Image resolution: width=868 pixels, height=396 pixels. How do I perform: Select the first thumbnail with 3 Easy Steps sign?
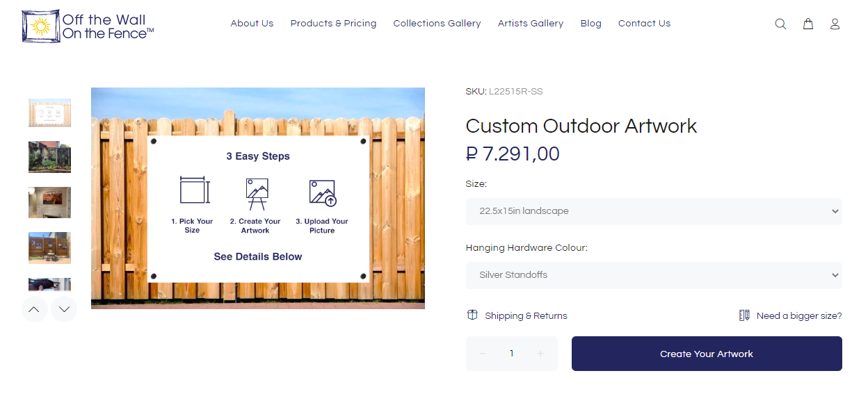pos(49,113)
